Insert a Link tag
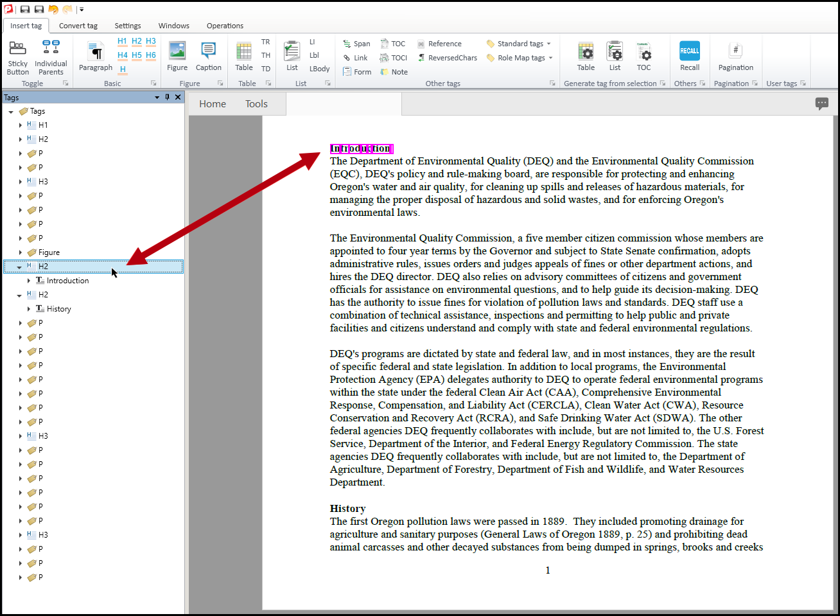 point(355,58)
